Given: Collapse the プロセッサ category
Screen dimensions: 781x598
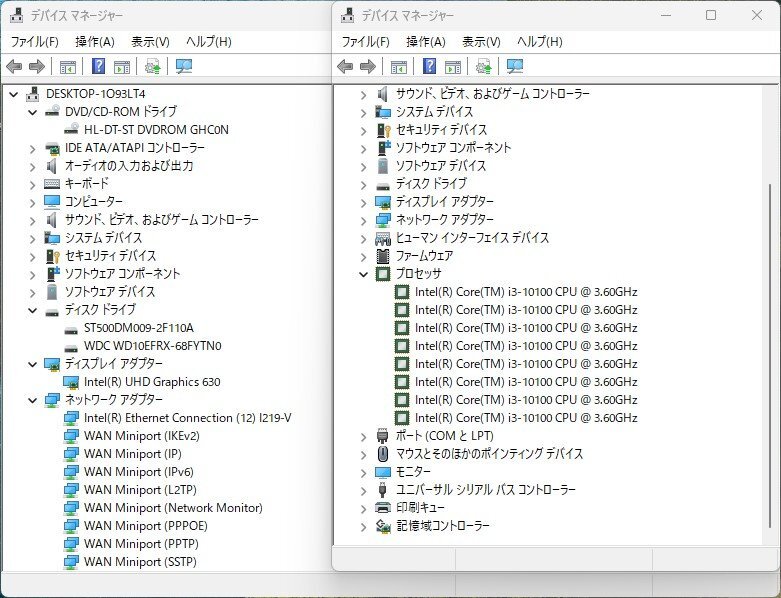Looking at the screenshot, I should (364, 273).
